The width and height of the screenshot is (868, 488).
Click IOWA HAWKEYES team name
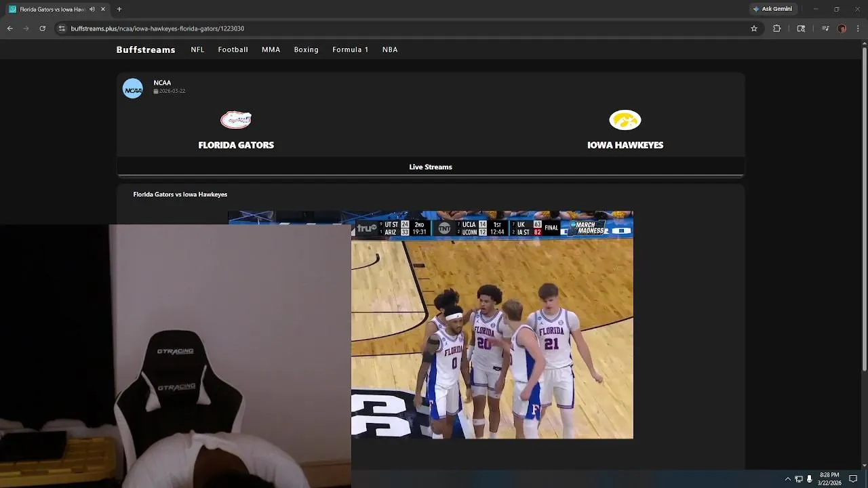[625, 145]
